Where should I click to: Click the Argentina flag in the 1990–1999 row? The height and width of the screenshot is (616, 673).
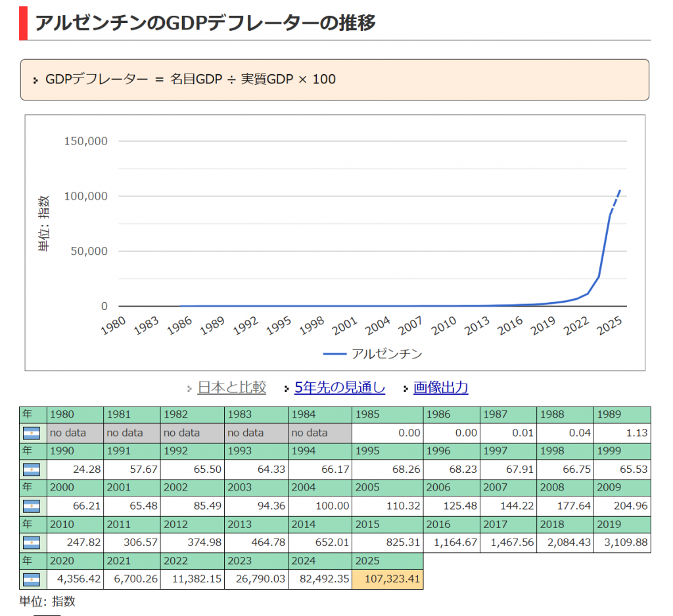[32, 470]
